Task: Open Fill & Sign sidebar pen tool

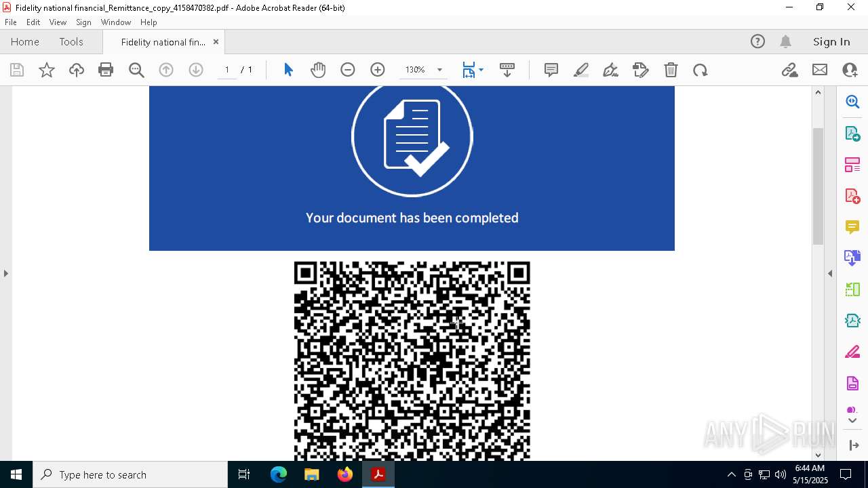Action: click(852, 352)
